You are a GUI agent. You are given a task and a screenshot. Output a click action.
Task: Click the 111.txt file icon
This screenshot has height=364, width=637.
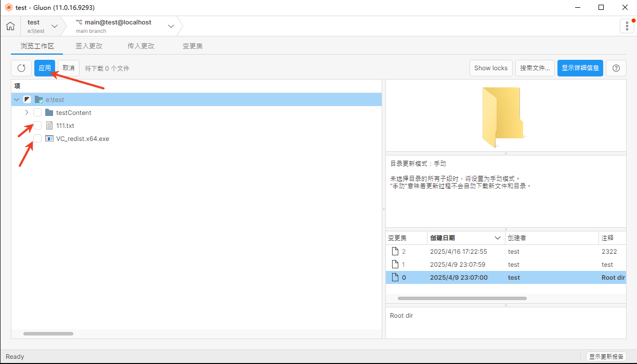coord(49,126)
